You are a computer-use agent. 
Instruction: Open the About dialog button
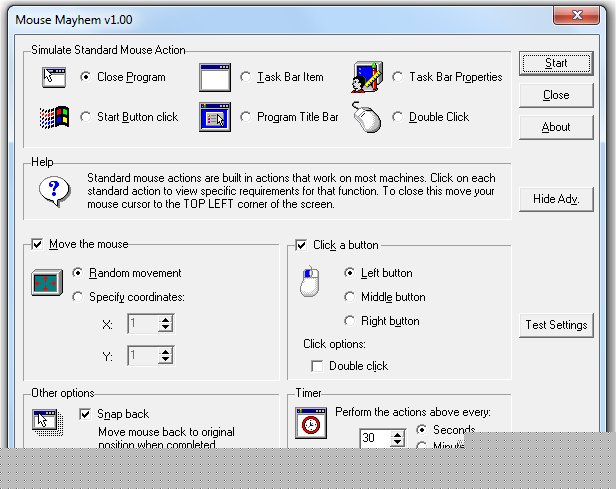click(556, 127)
